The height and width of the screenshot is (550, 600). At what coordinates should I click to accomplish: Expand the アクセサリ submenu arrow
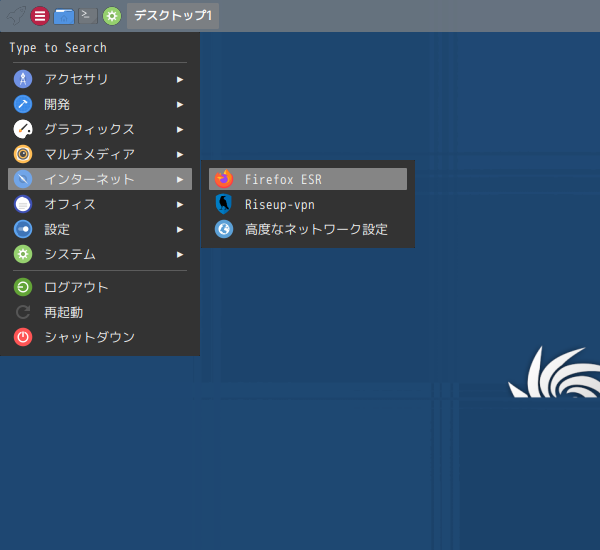[180, 80]
